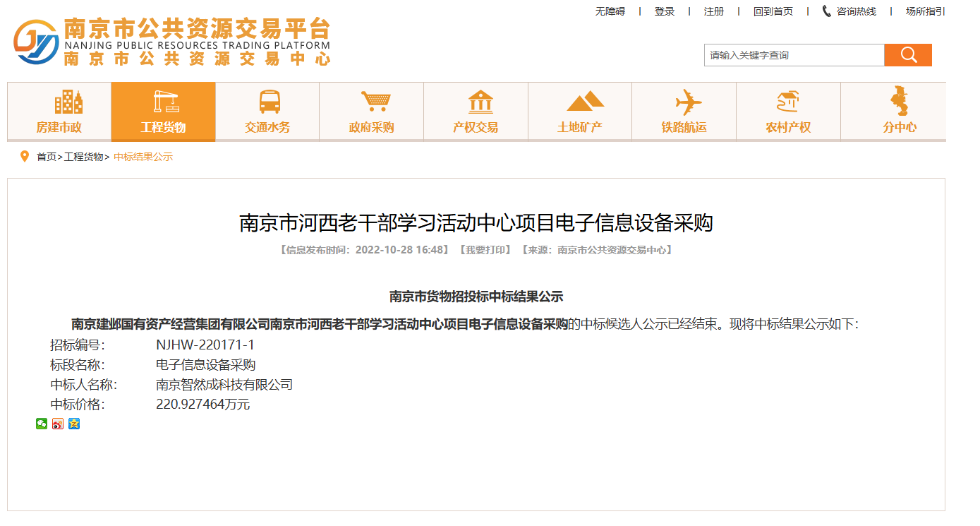This screenshot has height=526, width=980.
Task: Open the 土地矿产 mountain category
Action: pos(580,112)
